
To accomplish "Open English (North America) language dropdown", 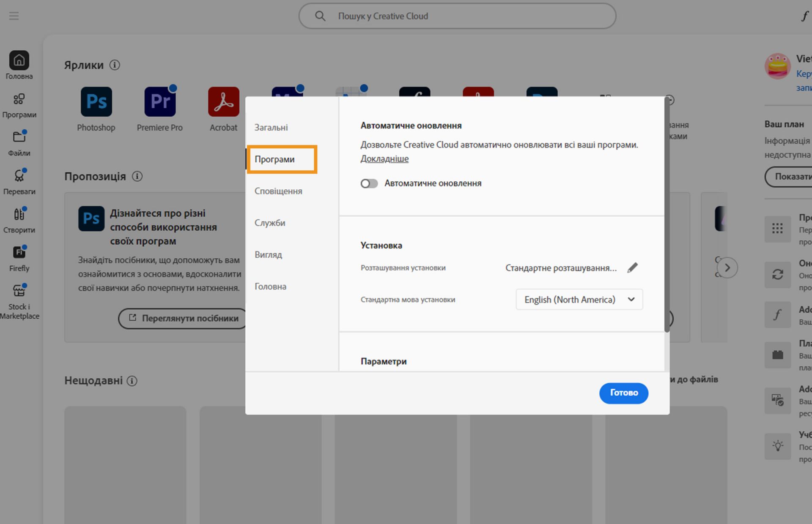I will (579, 300).
